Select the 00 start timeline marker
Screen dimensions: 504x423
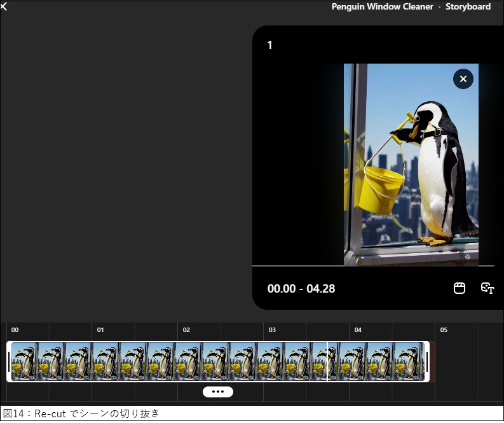tap(15, 330)
